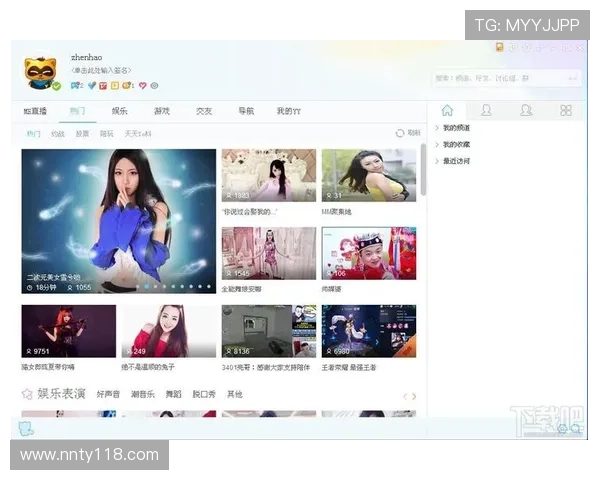This screenshot has width=600, height=480.
Task: Open the 脱口秀 category link
Action: click(204, 394)
